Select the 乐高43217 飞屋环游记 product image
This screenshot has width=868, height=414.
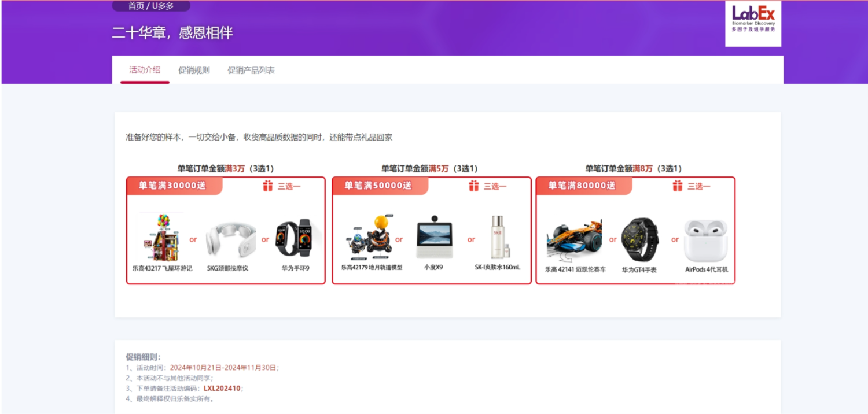click(160, 238)
